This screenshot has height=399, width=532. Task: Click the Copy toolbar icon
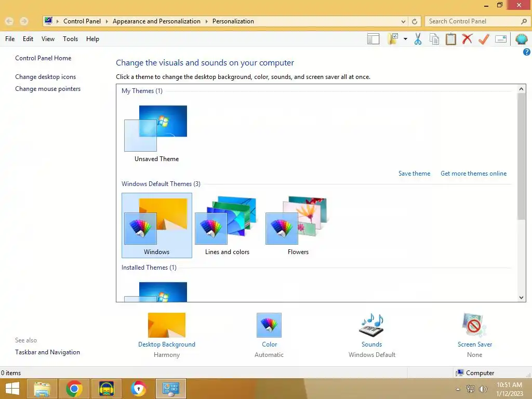tap(434, 38)
